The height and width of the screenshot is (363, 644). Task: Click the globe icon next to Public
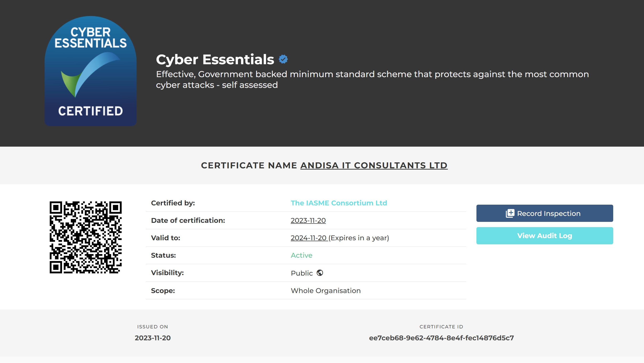320,273
